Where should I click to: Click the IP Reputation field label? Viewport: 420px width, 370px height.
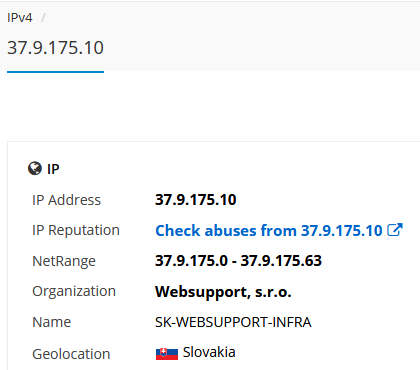(76, 230)
